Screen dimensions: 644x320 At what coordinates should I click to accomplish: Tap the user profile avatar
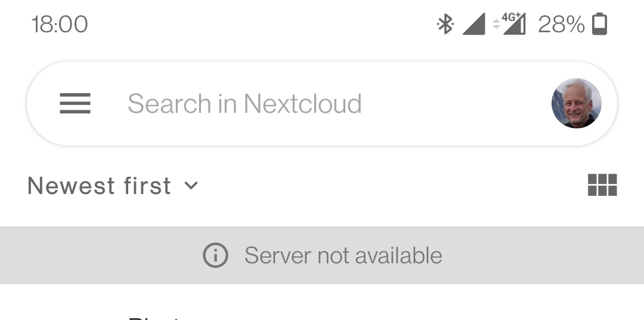click(576, 103)
